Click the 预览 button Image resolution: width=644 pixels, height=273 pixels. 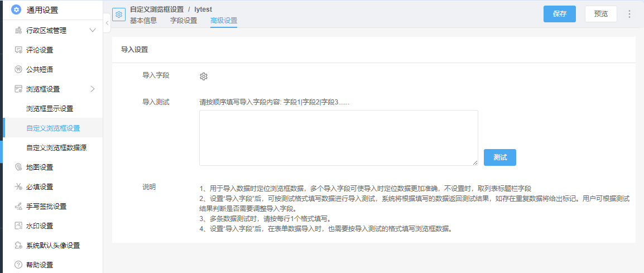(601, 14)
